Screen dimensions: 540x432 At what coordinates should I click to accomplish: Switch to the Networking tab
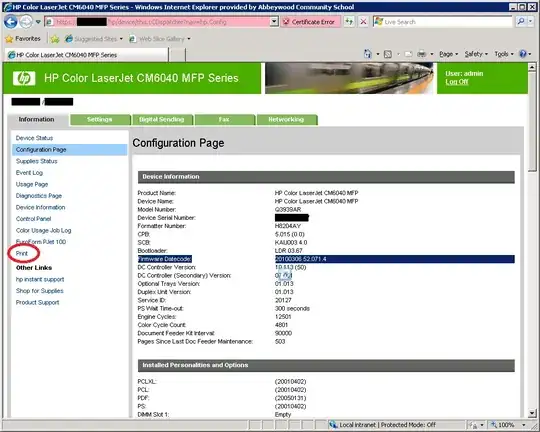[286, 120]
